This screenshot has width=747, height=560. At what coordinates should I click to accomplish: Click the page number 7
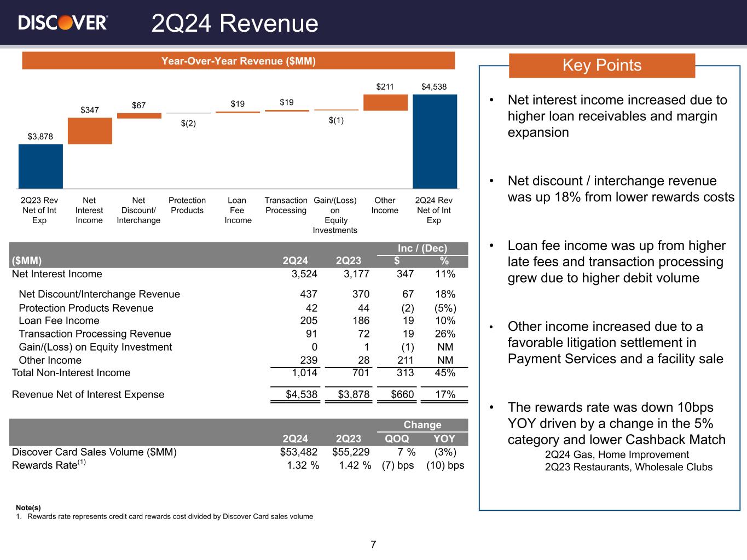373,545
